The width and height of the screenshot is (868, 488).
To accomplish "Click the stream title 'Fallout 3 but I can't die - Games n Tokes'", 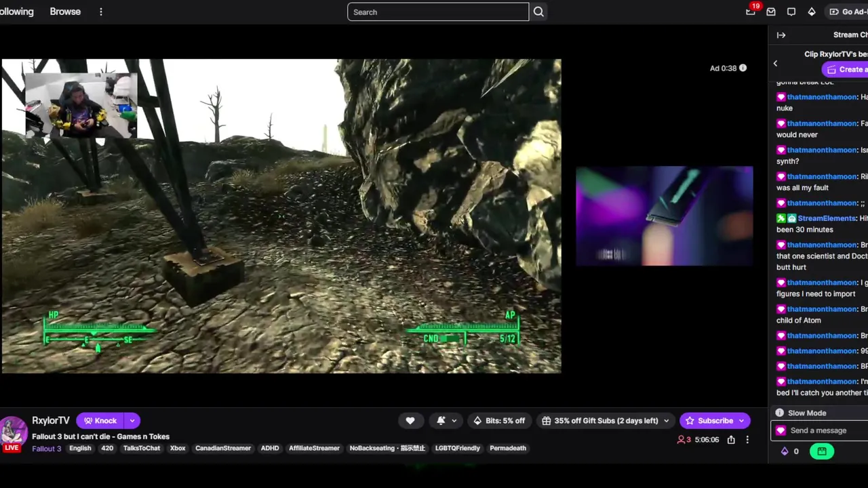I will (x=100, y=436).
